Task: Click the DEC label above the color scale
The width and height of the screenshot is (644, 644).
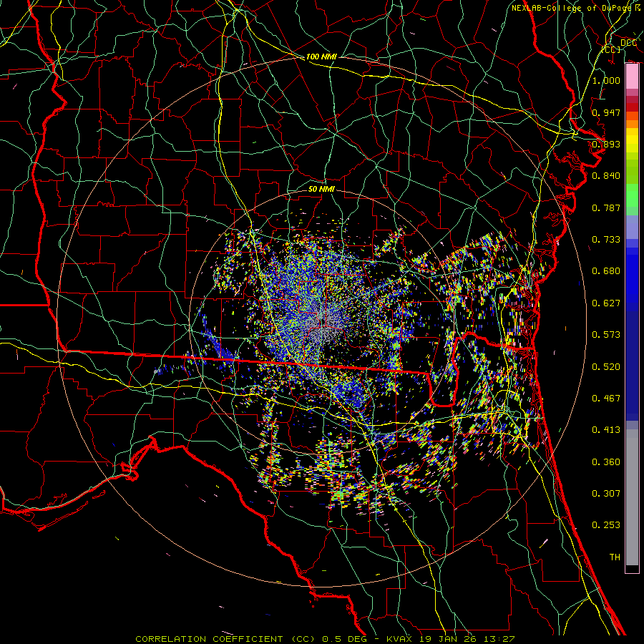Action: coord(628,43)
